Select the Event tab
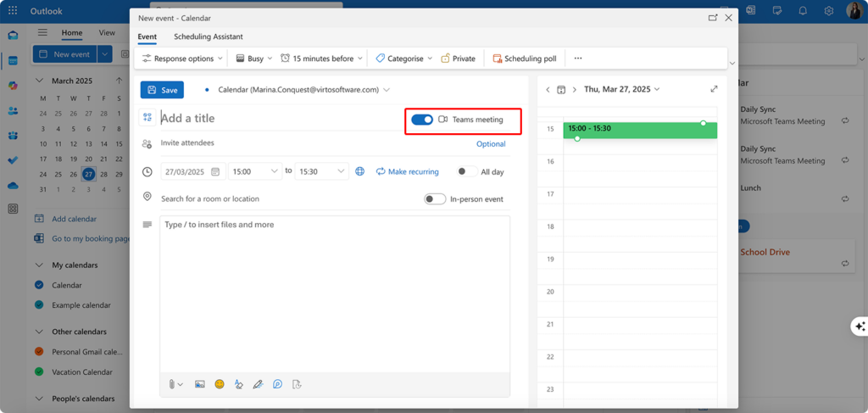 (x=147, y=36)
